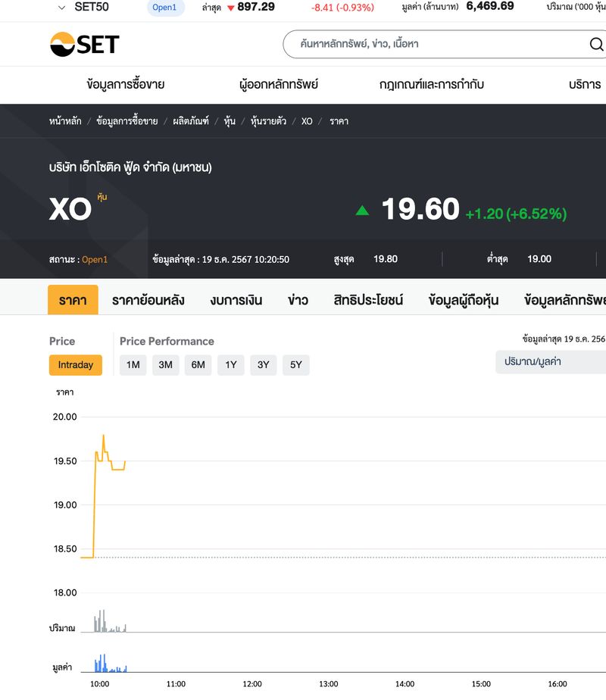Switch chart to 5Y performance
The height and width of the screenshot is (700, 606).
pyautogui.click(x=295, y=365)
